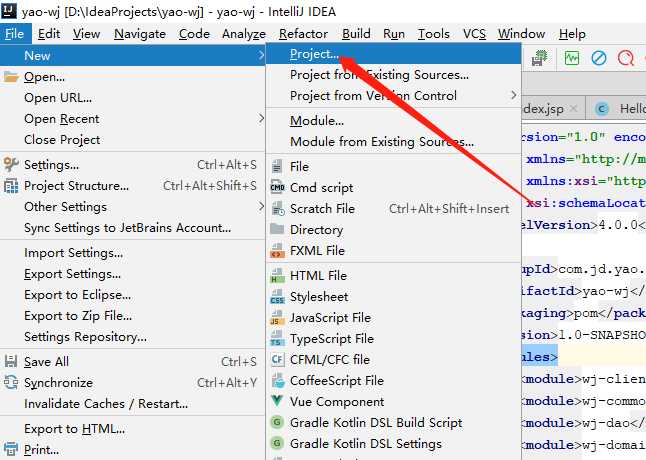
Task: Expand the Open Recent submenu arrow
Action: 260,119
